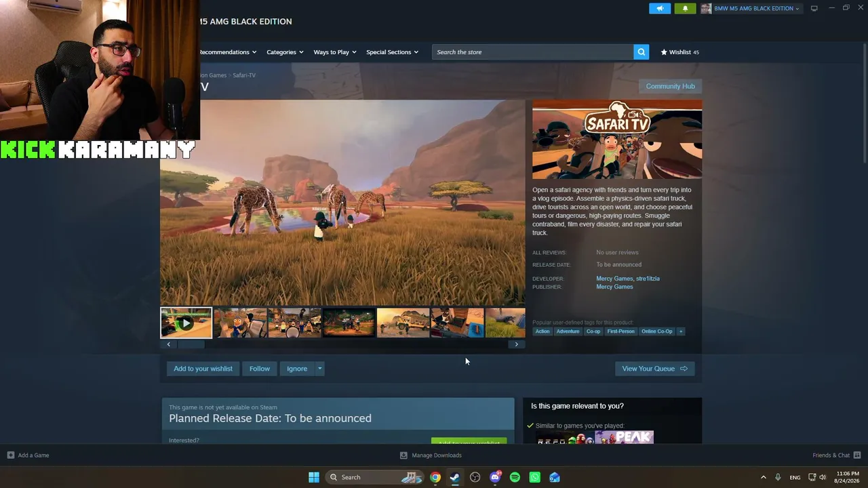
Task: Click the Steam taskbar icon
Action: pos(455,477)
